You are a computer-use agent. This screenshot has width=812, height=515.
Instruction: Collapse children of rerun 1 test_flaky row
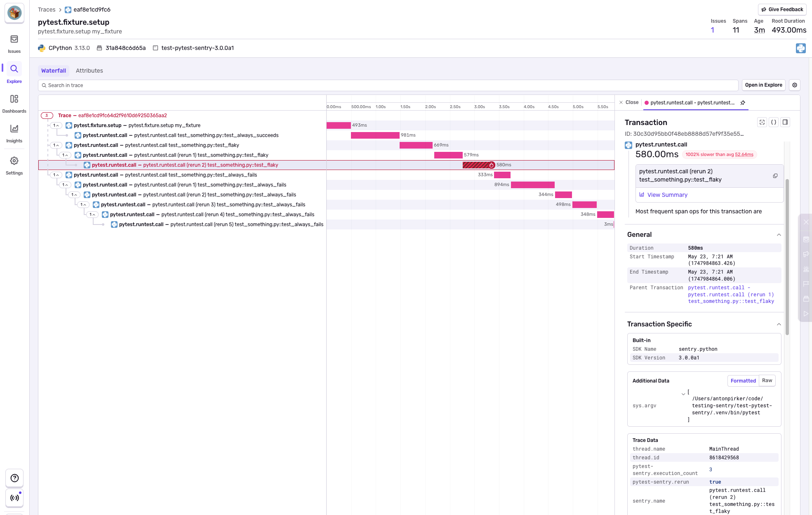[66, 155]
